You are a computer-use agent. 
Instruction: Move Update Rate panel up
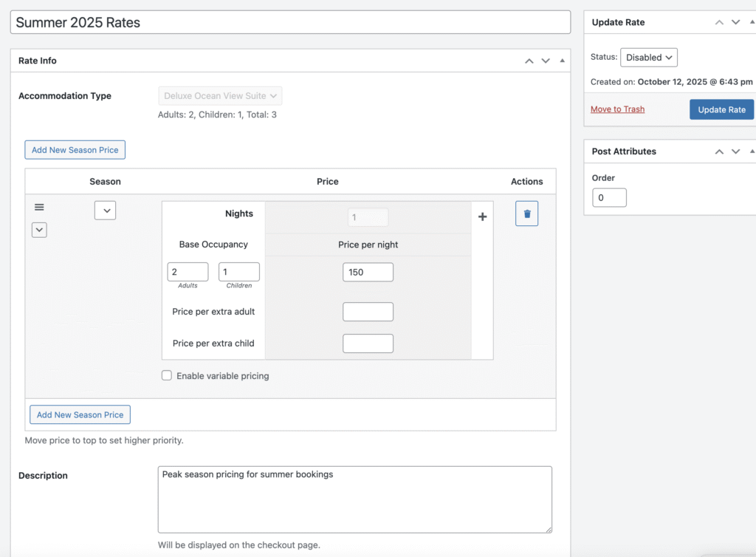(x=719, y=22)
